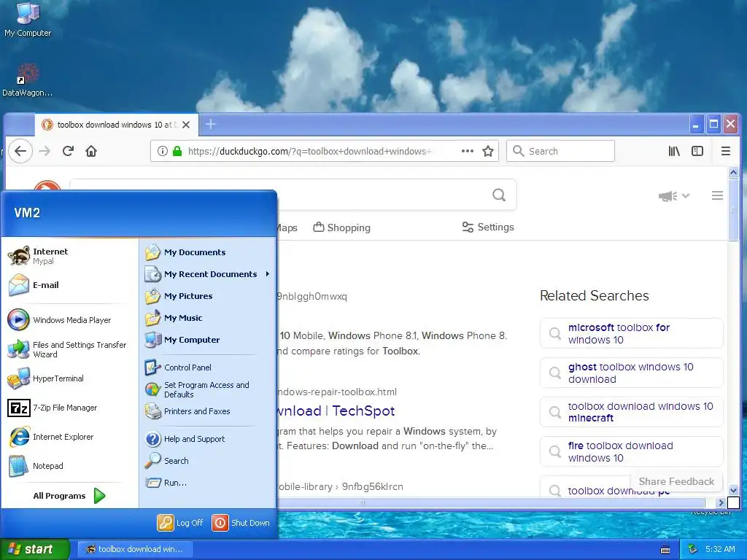This screenshot has width=747, height=560.
Task: Open My Documents folder
Action: 208,252
